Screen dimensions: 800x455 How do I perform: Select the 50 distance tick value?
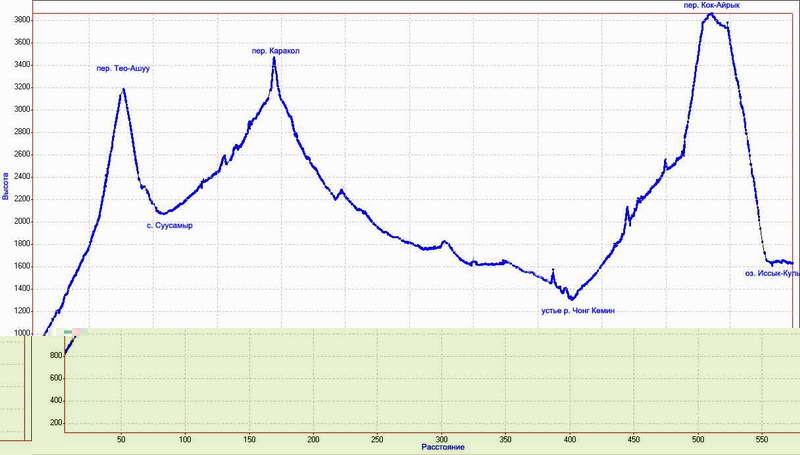[121, 439]
